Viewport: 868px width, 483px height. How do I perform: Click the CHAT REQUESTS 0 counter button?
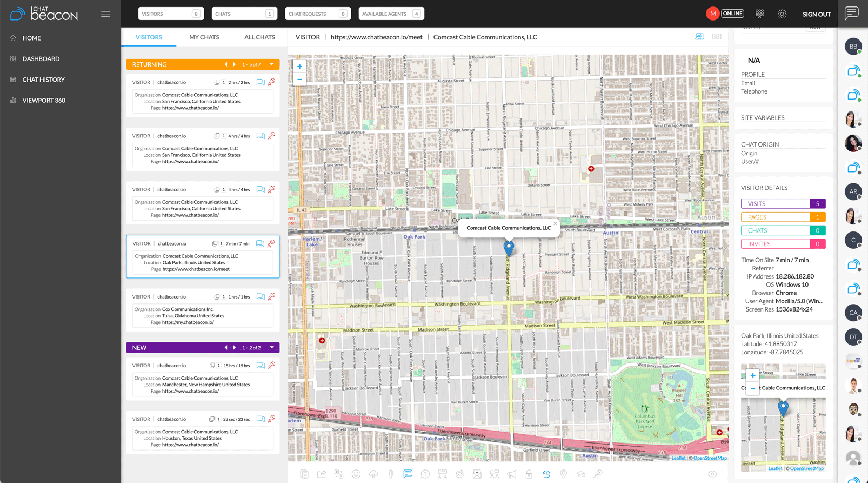pyautogui.click(x=318, y=14)
